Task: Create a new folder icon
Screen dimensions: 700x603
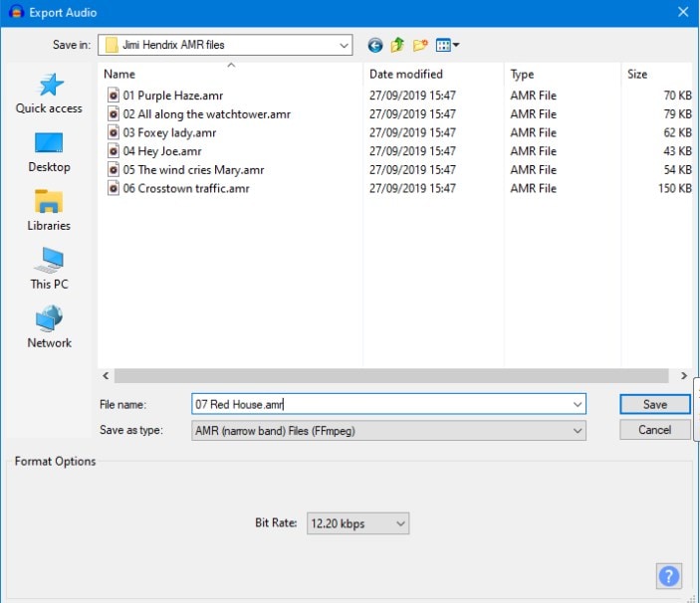Action: coord(419,45)
